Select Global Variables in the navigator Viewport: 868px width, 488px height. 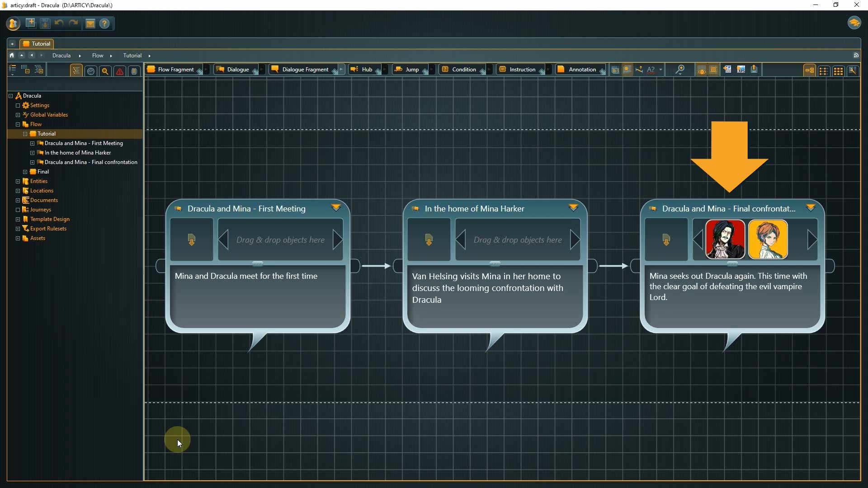pyautogui.click(x=49, y=115)
